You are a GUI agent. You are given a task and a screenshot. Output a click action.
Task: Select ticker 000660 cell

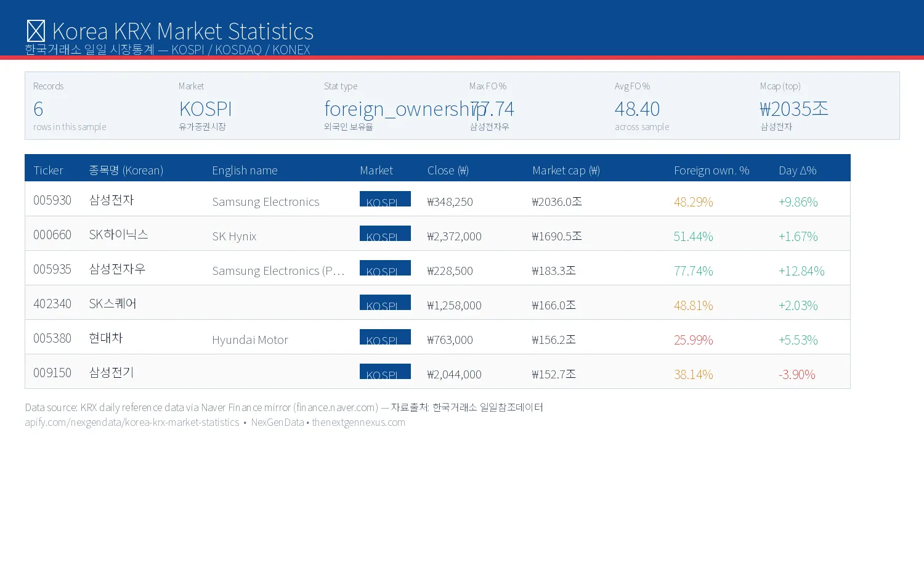52,235
